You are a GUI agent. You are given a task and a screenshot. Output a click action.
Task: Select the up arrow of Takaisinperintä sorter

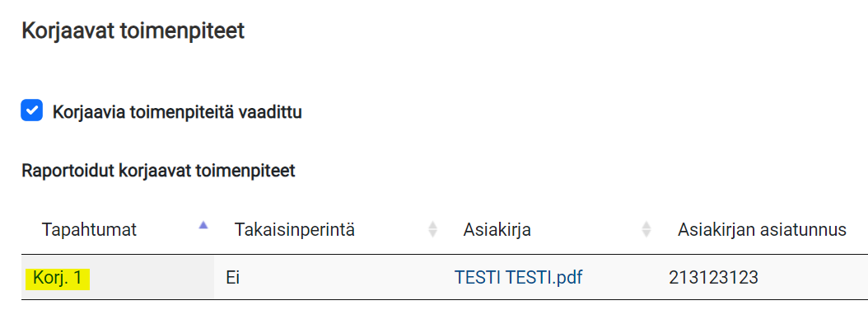click(x=433, y=225)
